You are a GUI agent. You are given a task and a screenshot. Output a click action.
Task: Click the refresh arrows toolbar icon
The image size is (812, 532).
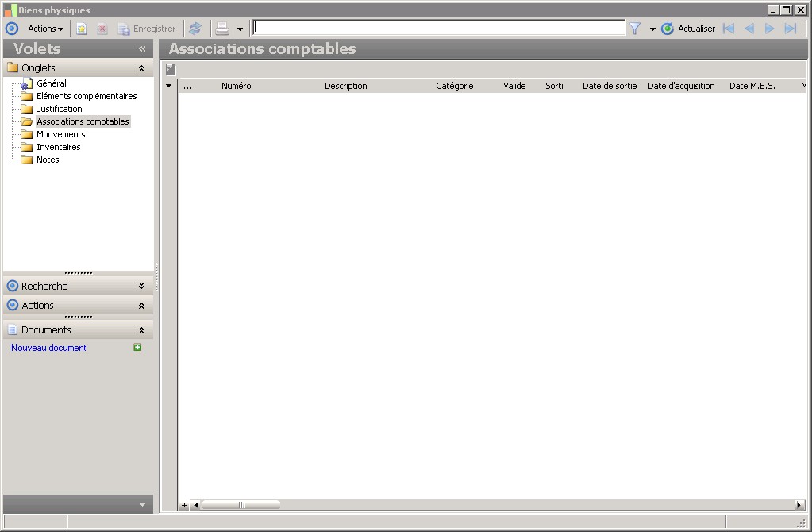(x=195, y=29)
